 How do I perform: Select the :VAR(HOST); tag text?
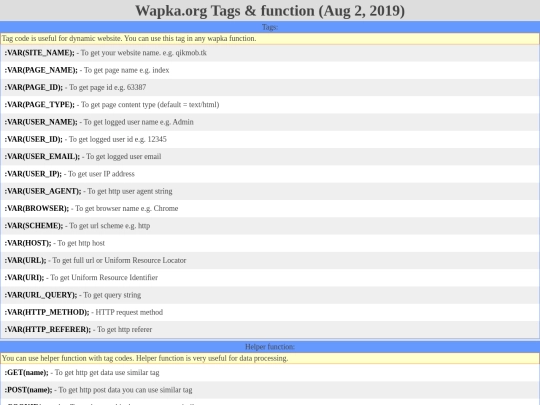28,243
